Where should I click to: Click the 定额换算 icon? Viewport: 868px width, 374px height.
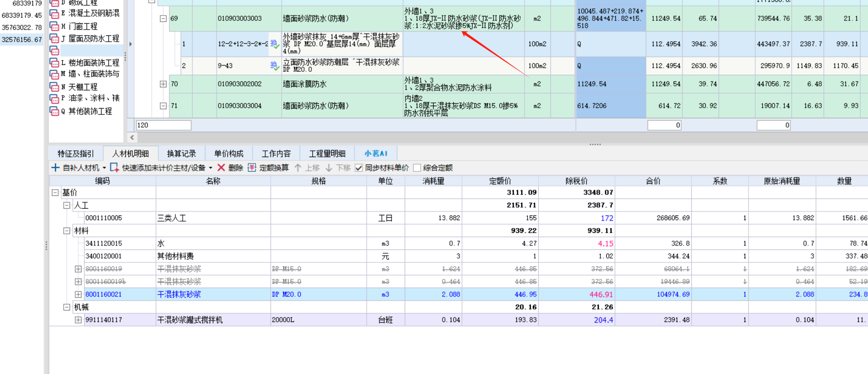click(x=252, y=168)
